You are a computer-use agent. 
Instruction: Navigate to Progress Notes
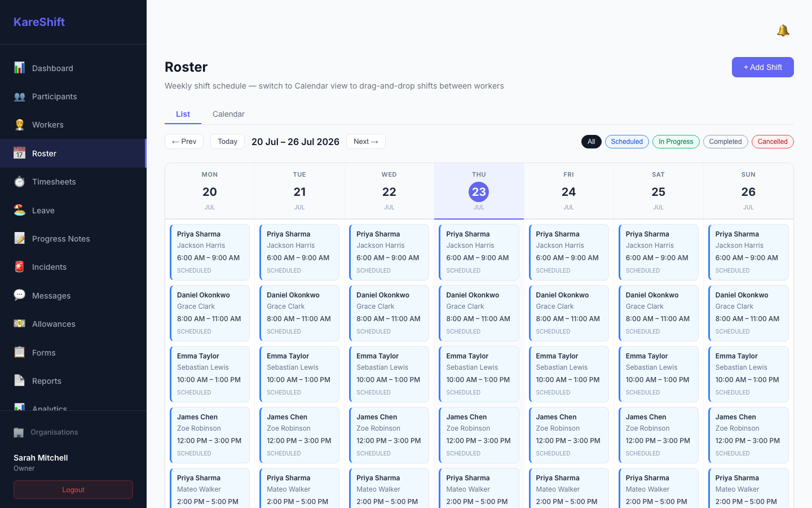(73, 239)
